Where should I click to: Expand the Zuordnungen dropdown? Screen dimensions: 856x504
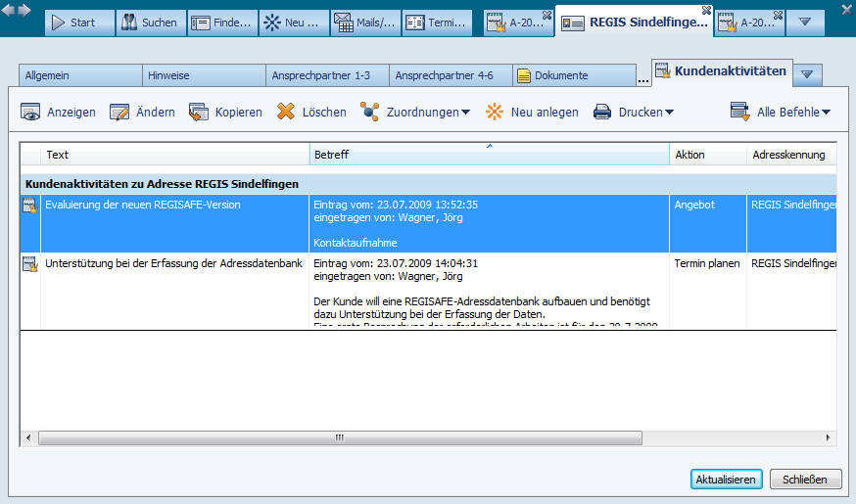pos(465,113)
